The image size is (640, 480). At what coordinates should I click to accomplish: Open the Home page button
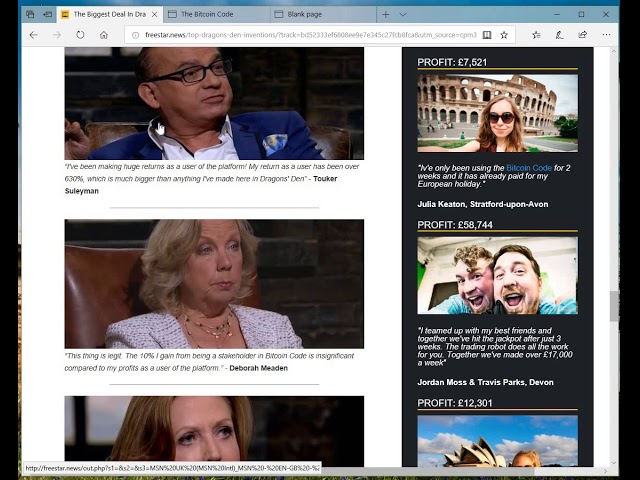104,35
